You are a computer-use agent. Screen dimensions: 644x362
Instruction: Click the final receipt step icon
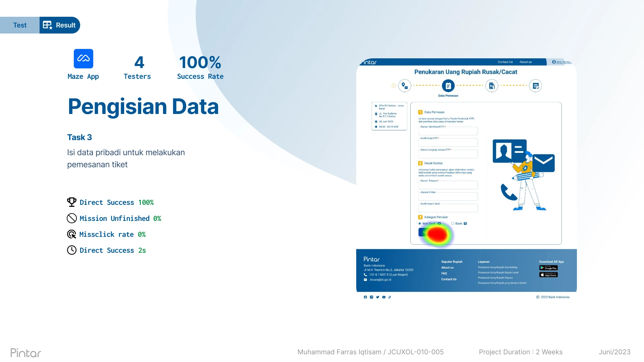pos(535,86)
